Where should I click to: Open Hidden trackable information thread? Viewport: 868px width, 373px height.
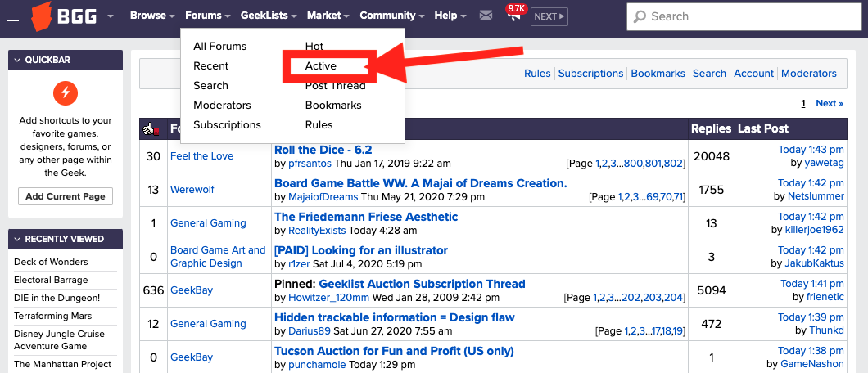[x=395, y=317]
